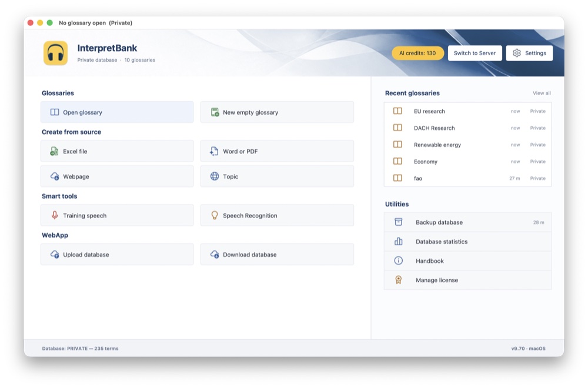Open the Handbook label
This screenshot has width=588, height=388.
pos(430,261)
